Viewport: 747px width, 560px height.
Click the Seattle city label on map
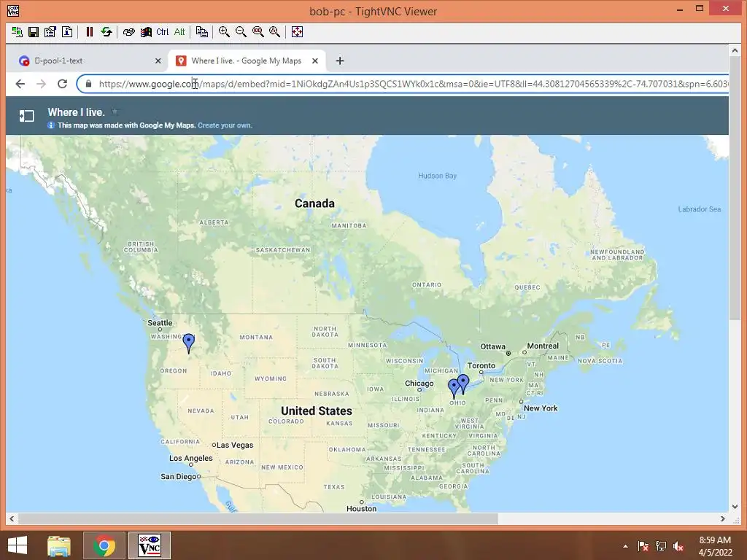tap(160, 323)
